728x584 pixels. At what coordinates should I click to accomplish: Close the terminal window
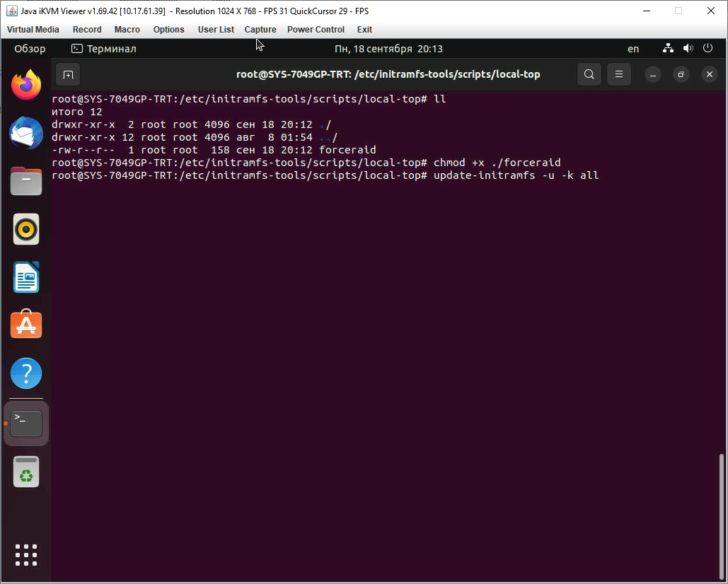click(x=710, y=75)
